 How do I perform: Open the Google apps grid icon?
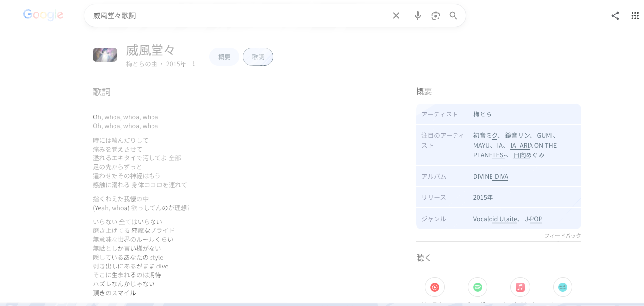(x=635, y=16)
